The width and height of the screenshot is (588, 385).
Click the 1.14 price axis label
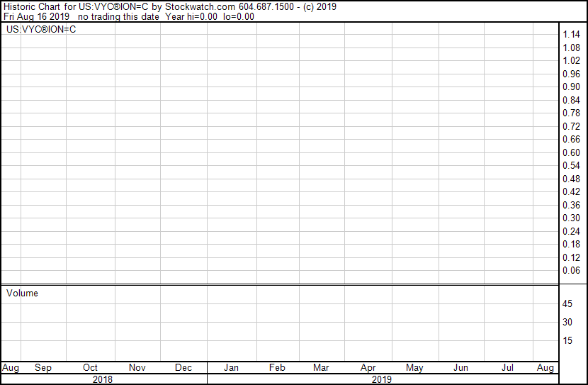571,35
